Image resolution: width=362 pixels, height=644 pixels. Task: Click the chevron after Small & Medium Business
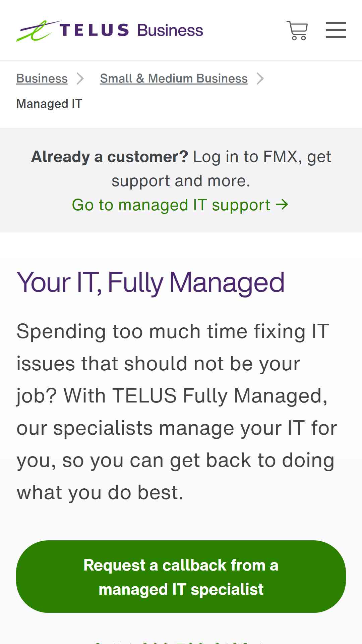tap(260, 78)
